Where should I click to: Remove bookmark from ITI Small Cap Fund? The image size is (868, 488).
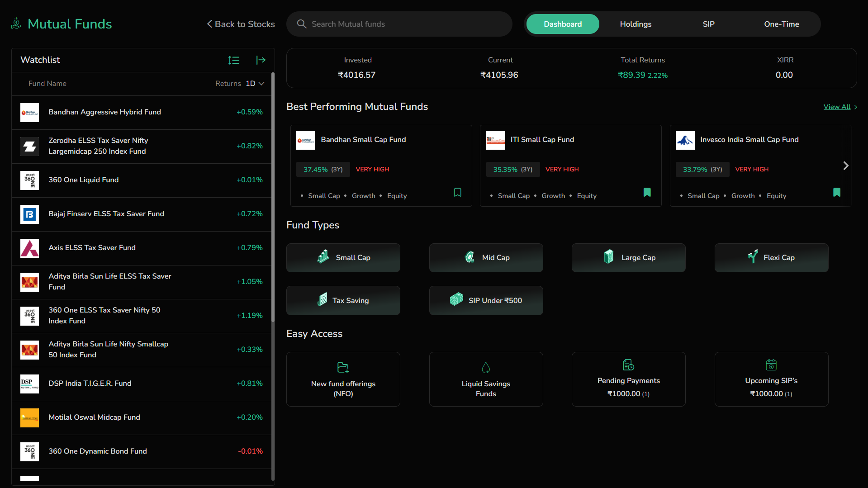pos(647,193)
